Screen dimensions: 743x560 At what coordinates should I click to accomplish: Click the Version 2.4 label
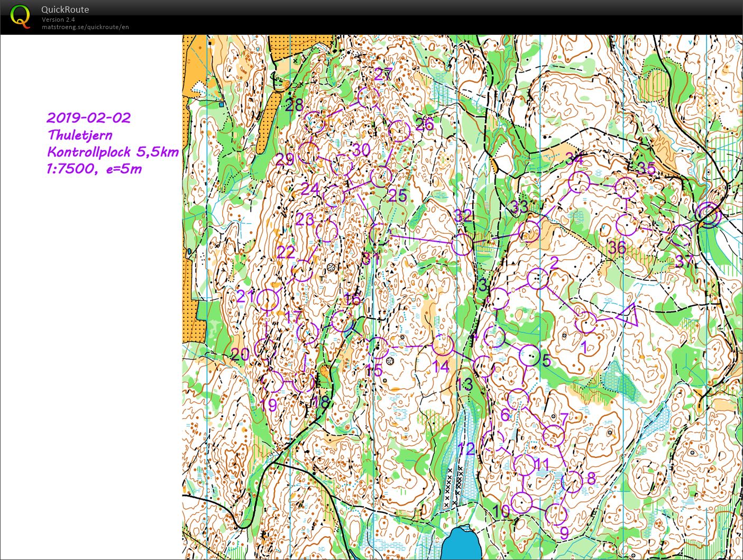pos(58,20)
